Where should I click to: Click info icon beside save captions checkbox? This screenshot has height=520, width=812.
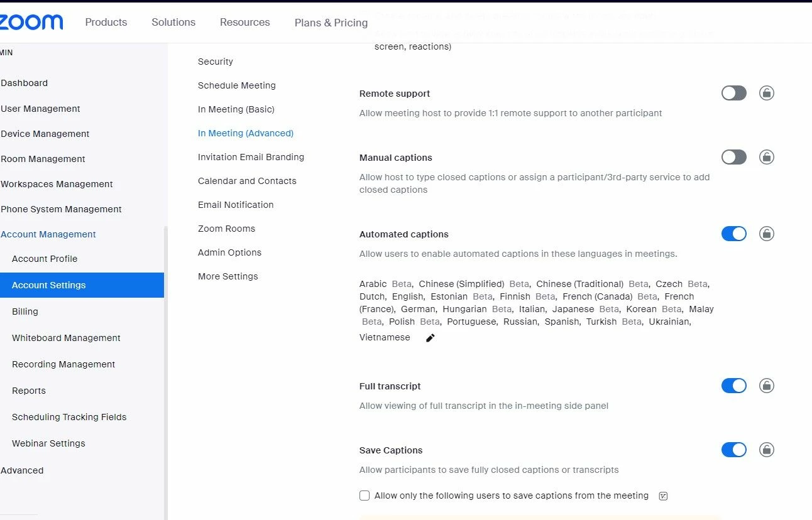(x=663, y=496)
